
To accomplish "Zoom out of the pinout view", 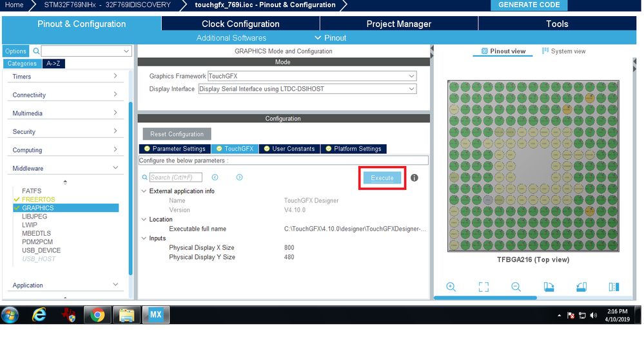I will point(516,287).
